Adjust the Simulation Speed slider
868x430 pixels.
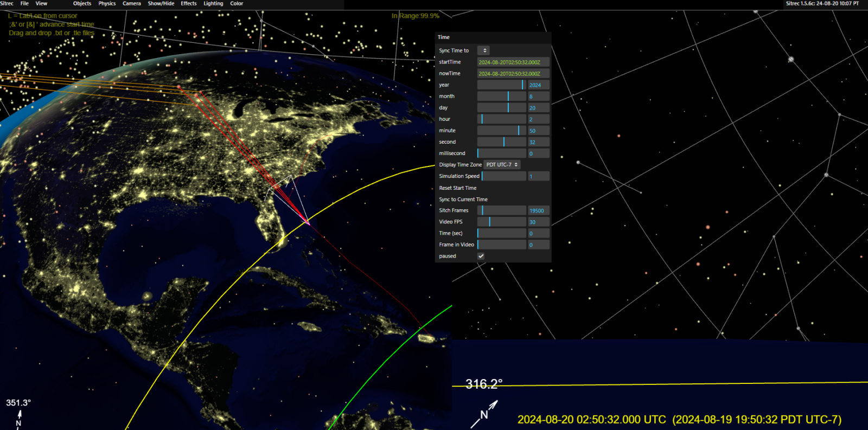click(503, 176)
